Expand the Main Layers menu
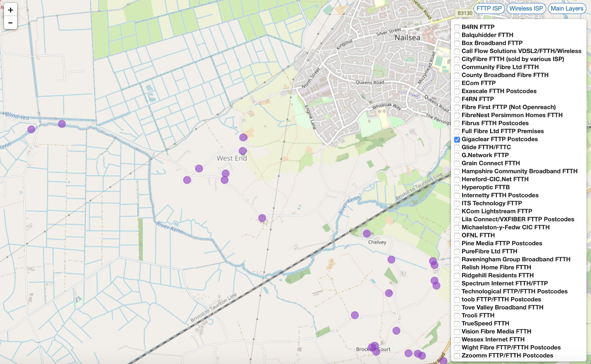Viewport: 591px width, 364px height. coord(567,8)
